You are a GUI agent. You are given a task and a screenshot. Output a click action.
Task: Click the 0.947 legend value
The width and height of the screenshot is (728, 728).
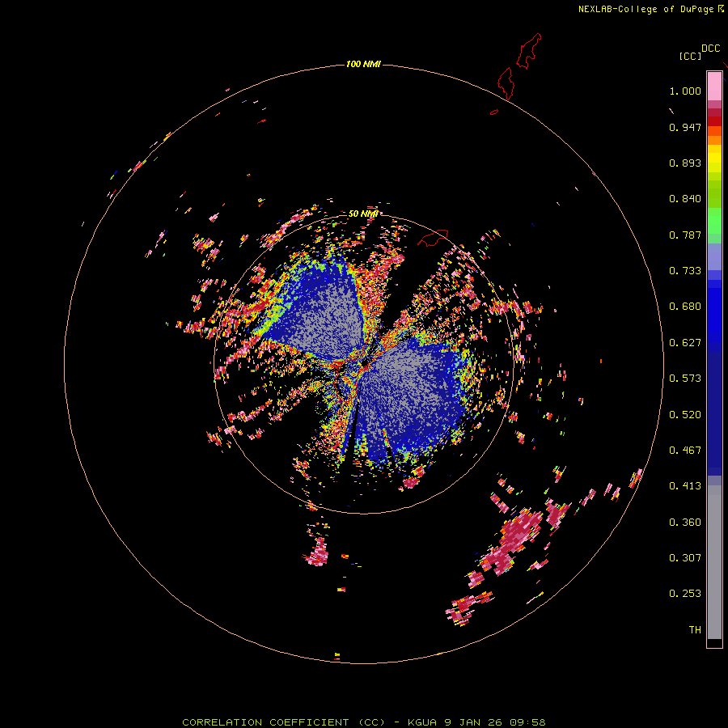(x=685, y=127)
